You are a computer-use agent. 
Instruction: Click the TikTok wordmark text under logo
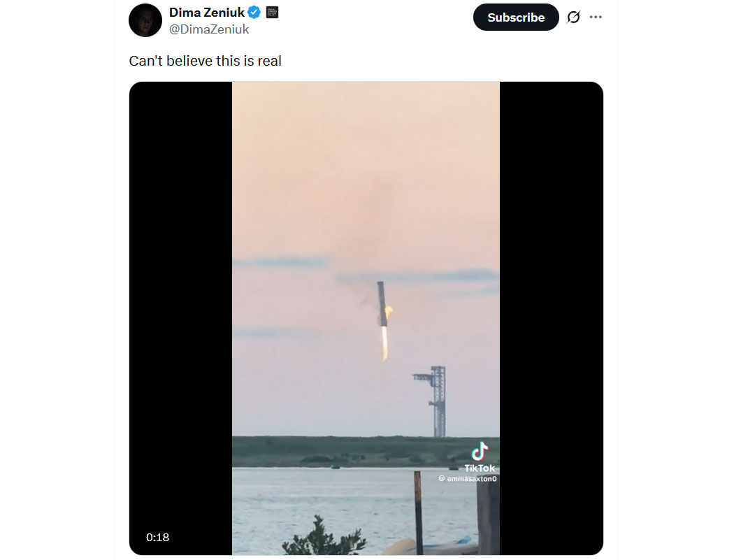click(x=480, y=468)
